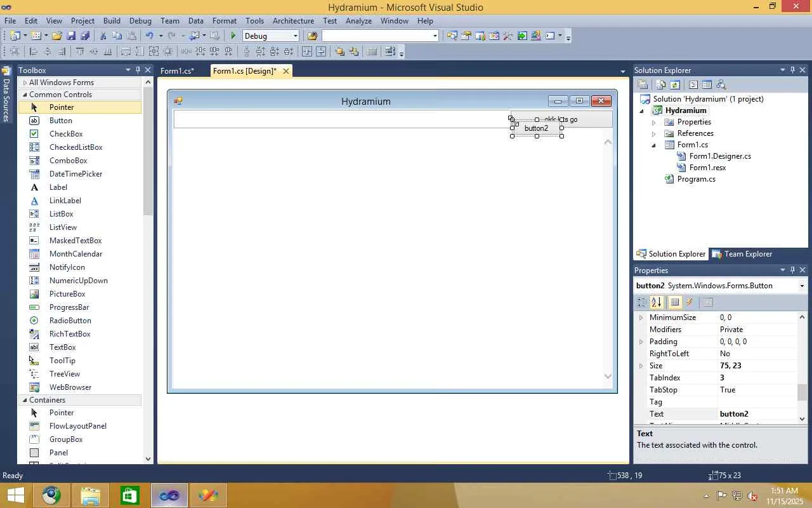Pick the WebBrowser control from Toolbox
Image resolution: width=812 pixels, height=508 pixels.
(x=79, y=387)
